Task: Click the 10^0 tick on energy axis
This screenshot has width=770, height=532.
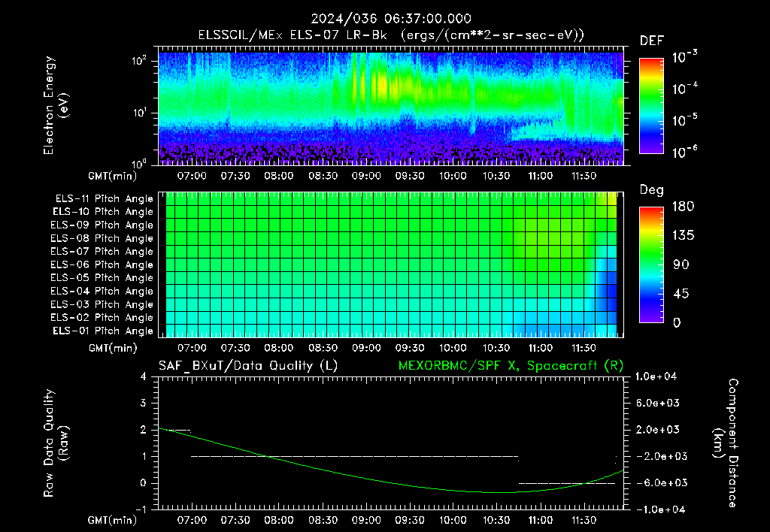Action: click(x=139, y=163)
